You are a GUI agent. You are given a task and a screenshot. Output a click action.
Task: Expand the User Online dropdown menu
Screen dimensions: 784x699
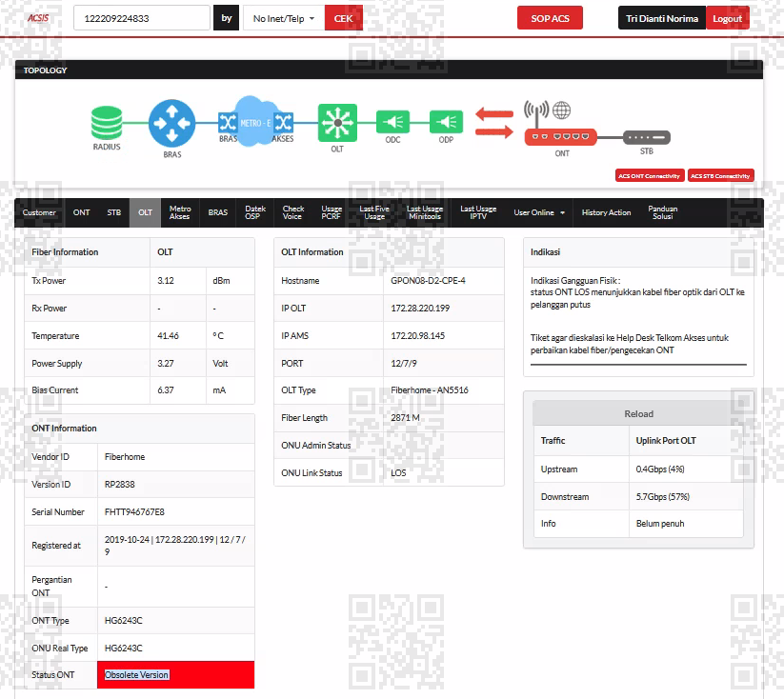pyautogui.click(x=539, y=212)
